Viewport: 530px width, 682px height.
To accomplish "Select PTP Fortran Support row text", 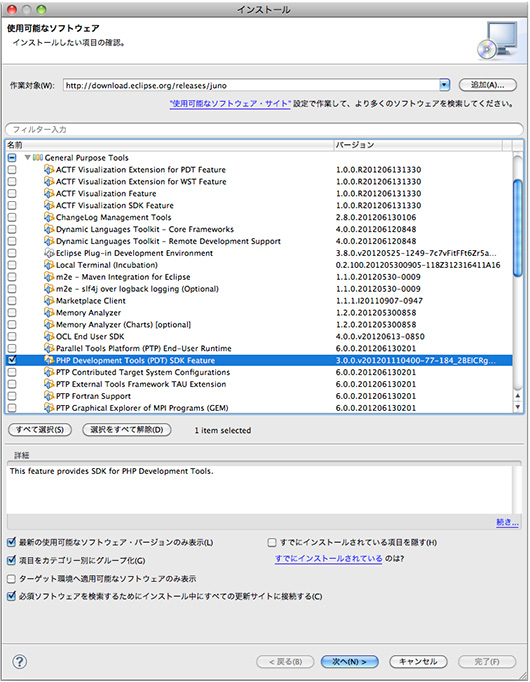I will 93,396.
